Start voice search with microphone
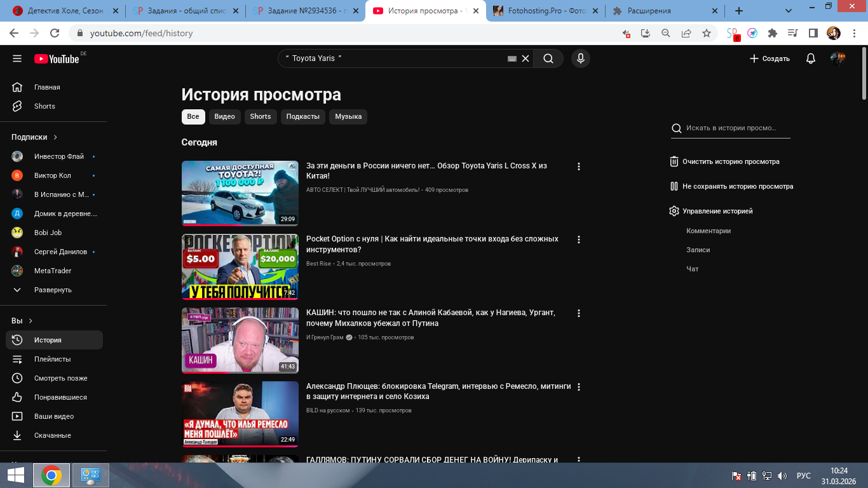868x488 pixels. pos(580,58)
